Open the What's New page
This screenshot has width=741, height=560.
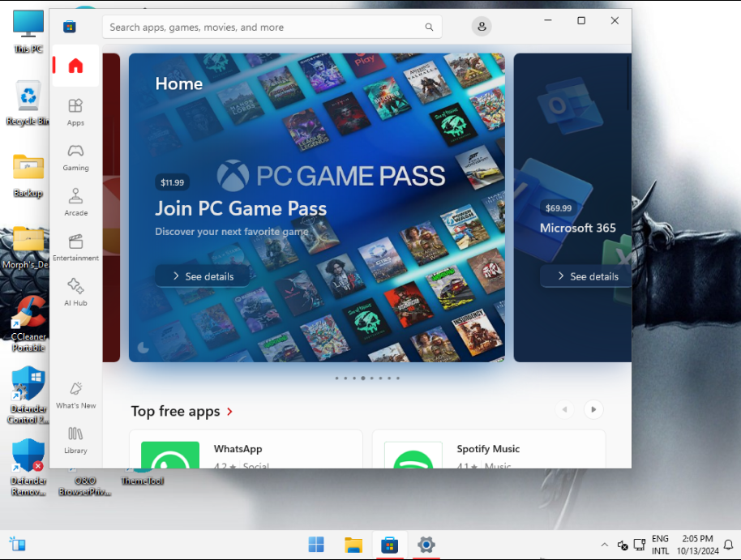pyautogui.click(x=75, y=395)
